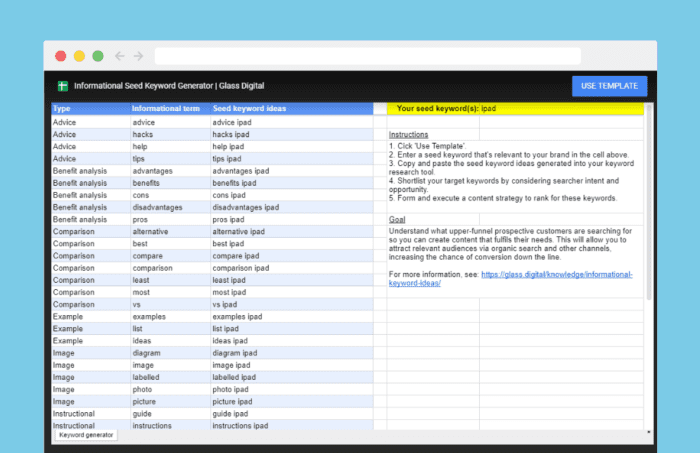
Task: Click the informational term cell 'vs'
Action: click(170, 304)
